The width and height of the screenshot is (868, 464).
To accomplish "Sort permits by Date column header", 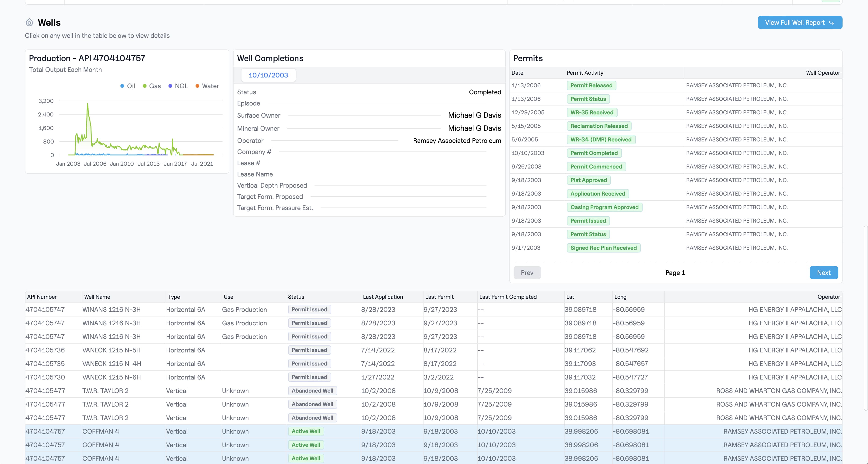I will point(517,73).
